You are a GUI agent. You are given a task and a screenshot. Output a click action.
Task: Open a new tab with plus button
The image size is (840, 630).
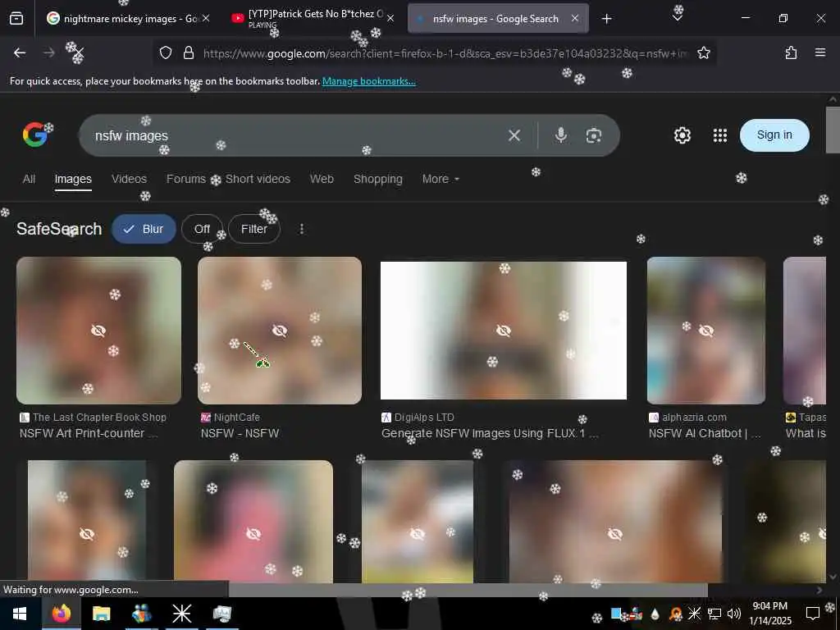click(x=606, y=19)
